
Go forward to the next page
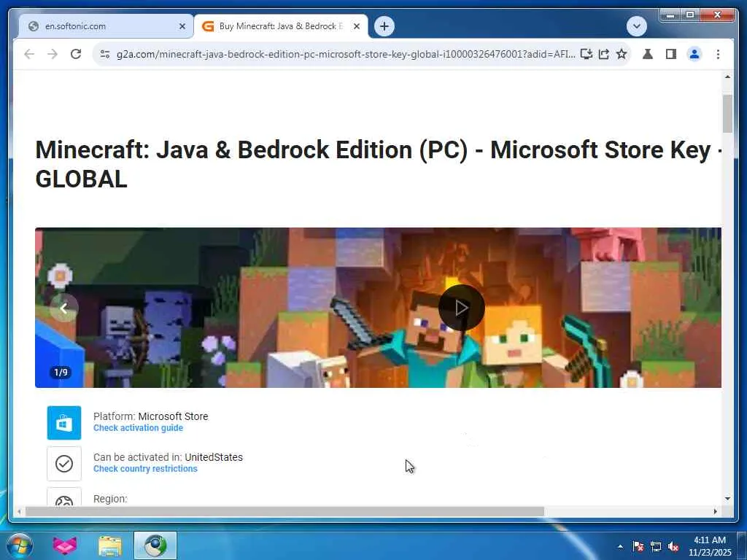[x=53, y=54]
